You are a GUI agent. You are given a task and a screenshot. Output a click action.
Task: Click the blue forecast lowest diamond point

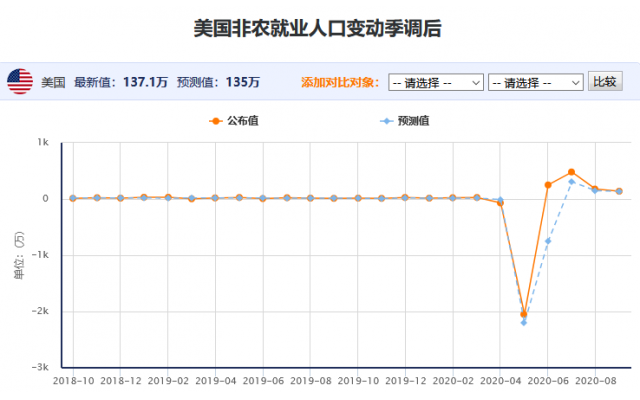[524, 323]
